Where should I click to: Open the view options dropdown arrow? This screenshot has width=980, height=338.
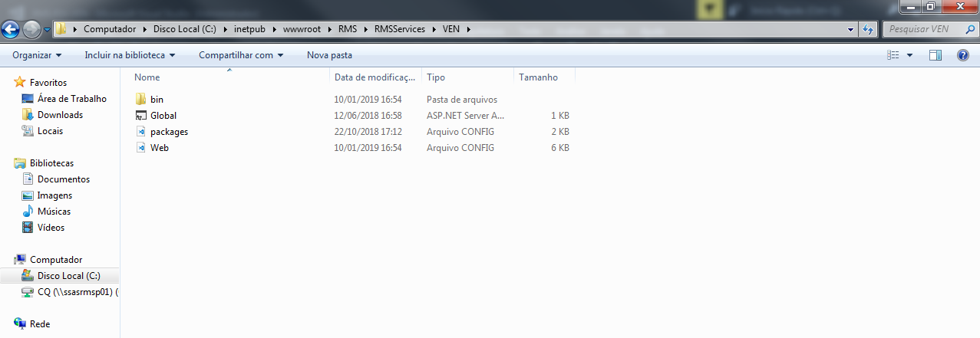910,55
